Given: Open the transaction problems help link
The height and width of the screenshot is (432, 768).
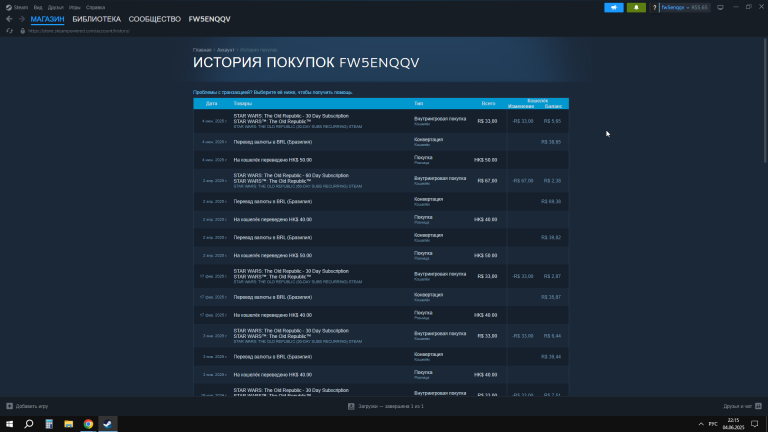Looking at the screenshot, I should click(273, 92).
